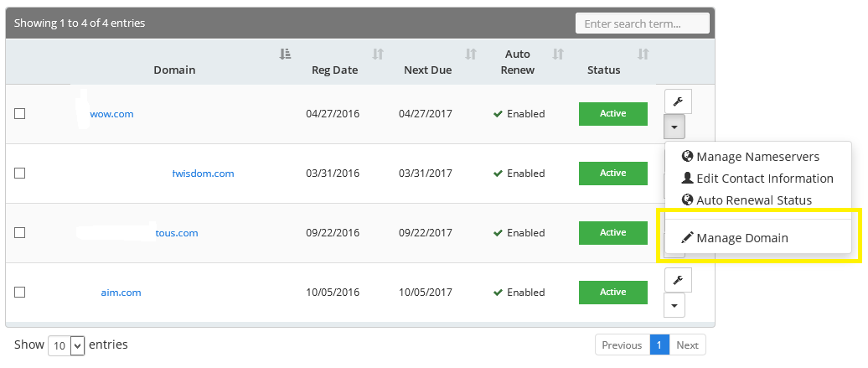This screenshot has width=868, height=368.
Task: Click the Active status badge for tous.com
Action: pos(612,233)
